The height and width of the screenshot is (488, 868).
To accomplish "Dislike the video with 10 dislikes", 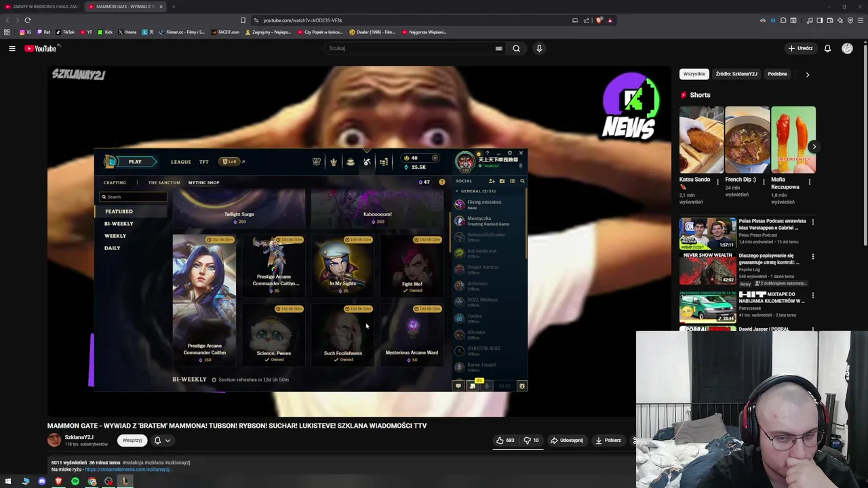I will [x=532, y=441].
